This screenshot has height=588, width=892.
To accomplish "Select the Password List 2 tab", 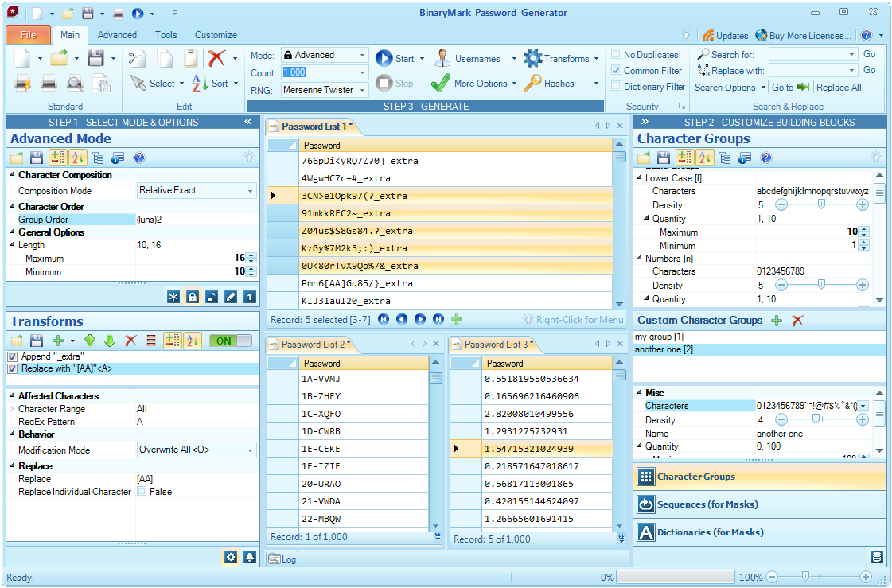I will (x=313, y=345).
